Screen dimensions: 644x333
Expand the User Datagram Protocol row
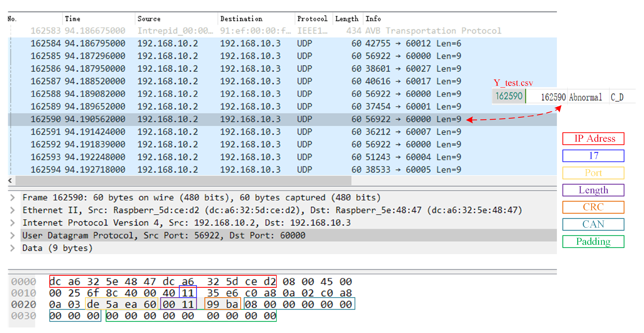click(x=12, y=235)
